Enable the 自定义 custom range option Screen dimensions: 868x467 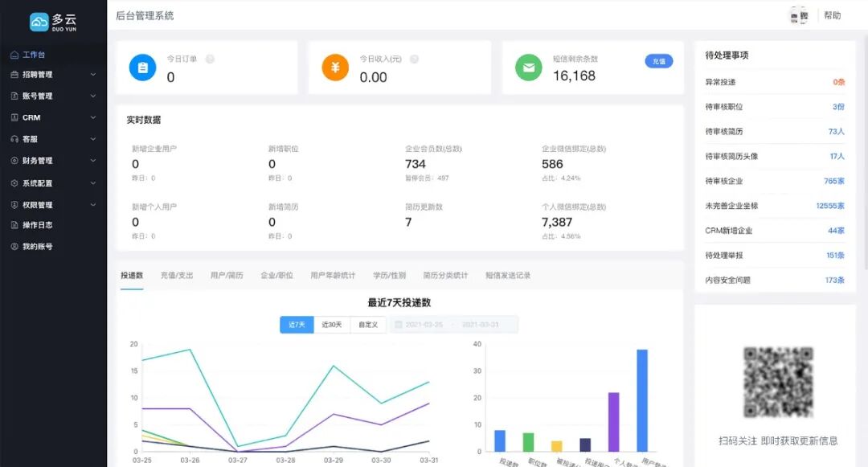click(x=368, y=325)
